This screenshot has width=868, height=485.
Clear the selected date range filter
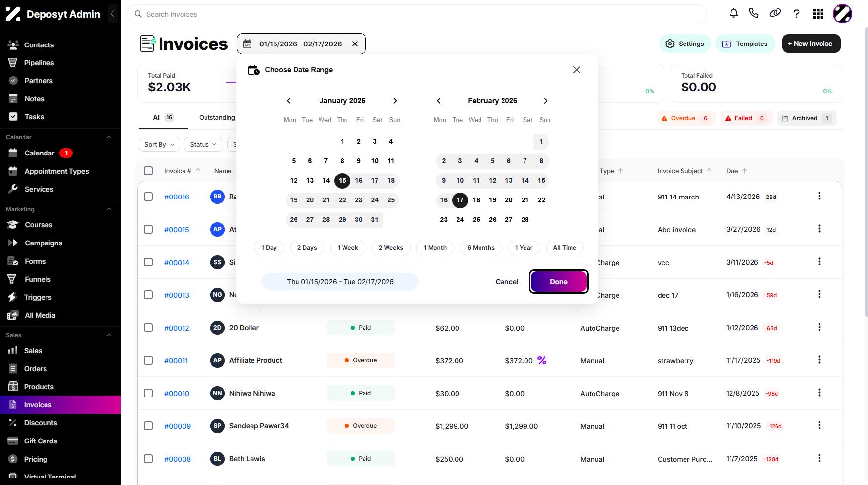pyautogui.click(x=355, y=44)
